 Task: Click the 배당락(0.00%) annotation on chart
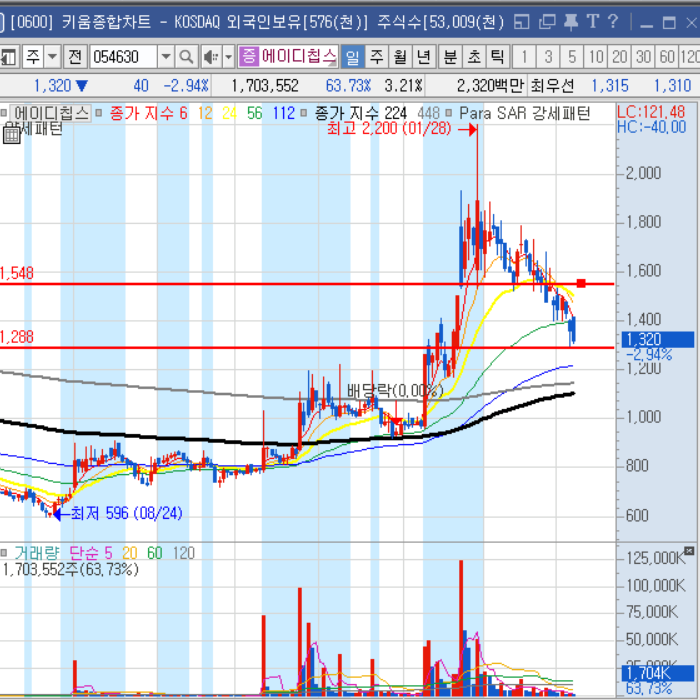tap(395, 391)
